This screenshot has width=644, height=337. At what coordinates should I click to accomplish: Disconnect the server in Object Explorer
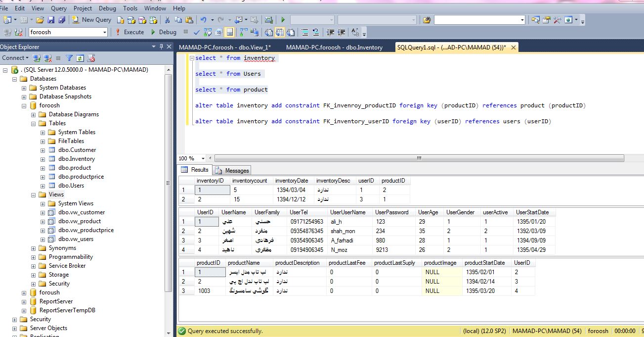point(47,58)
